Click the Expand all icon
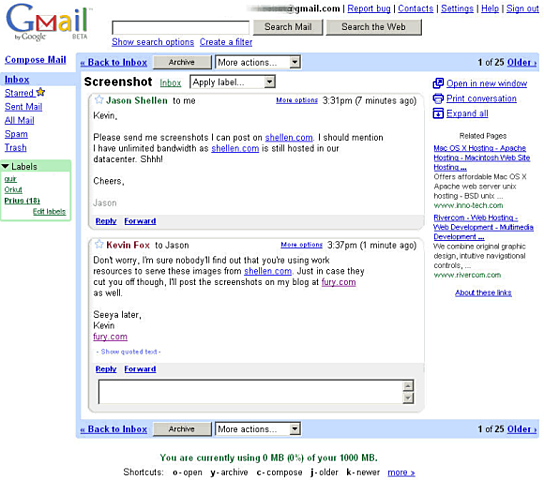 coord(438,113)
